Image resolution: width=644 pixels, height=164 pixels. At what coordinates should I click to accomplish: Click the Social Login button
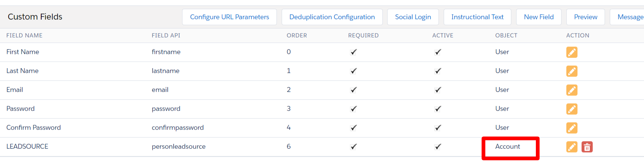point(413,17)
